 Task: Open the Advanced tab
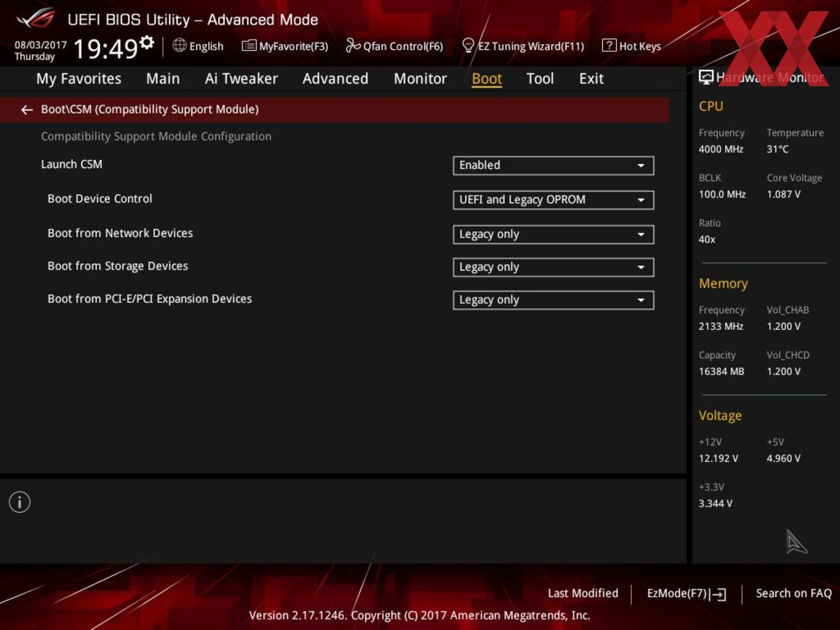click(335, 78)
